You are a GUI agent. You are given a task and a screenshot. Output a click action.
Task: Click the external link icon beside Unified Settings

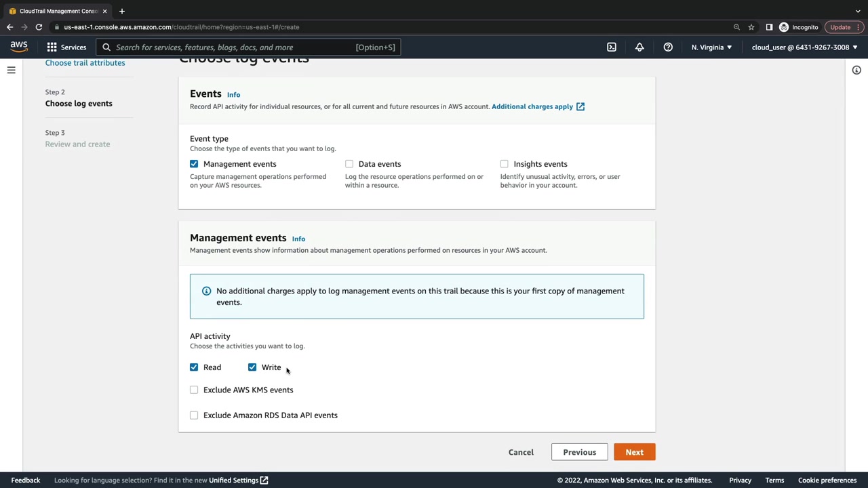point(264,481)
